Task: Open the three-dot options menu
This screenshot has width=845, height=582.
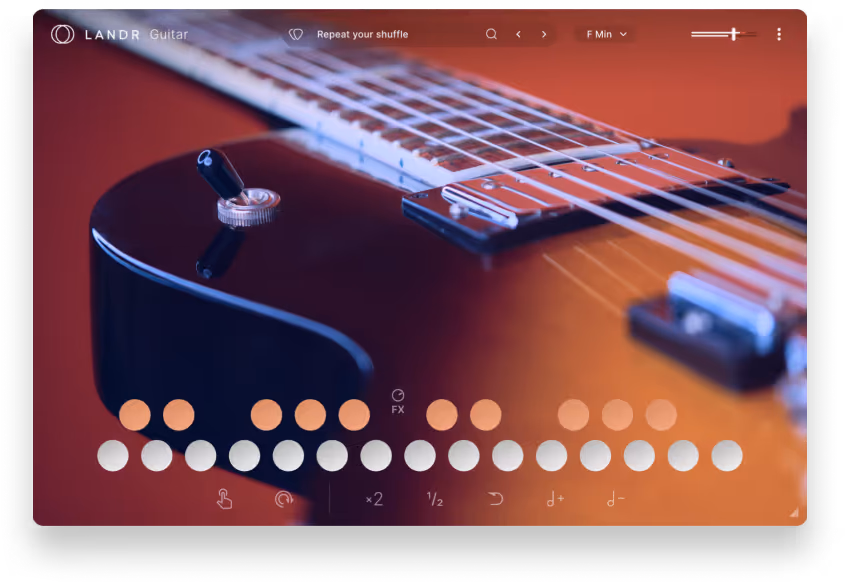Action: (x=779, y=34)
